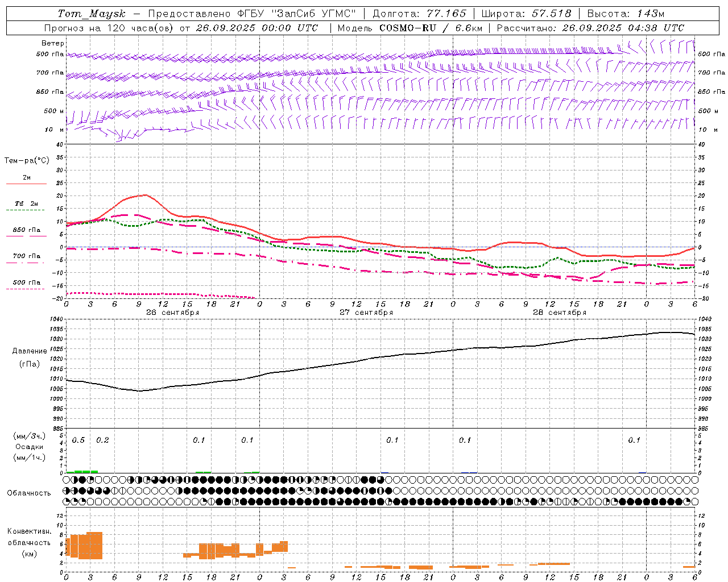728x582 pixels.
Task: Click the 27 сентября date label
Action: [366, 313]
